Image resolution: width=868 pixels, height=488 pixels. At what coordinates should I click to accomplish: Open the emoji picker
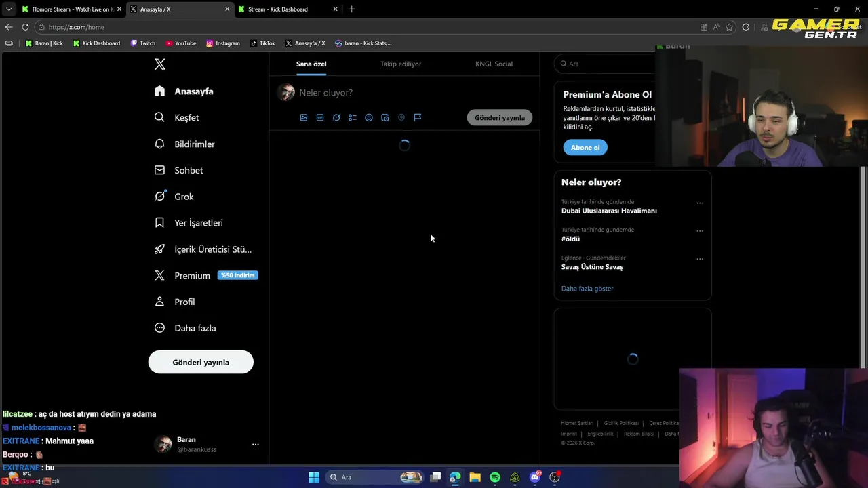point(369,117)
